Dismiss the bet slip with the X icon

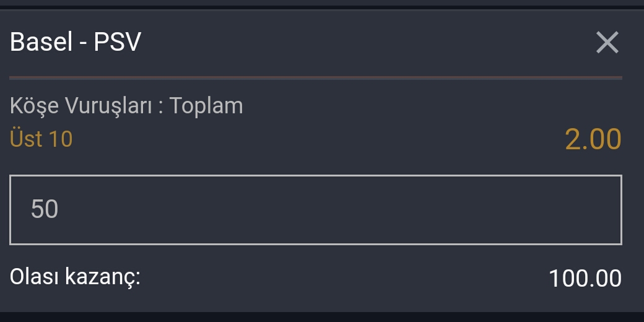[607, 43]
